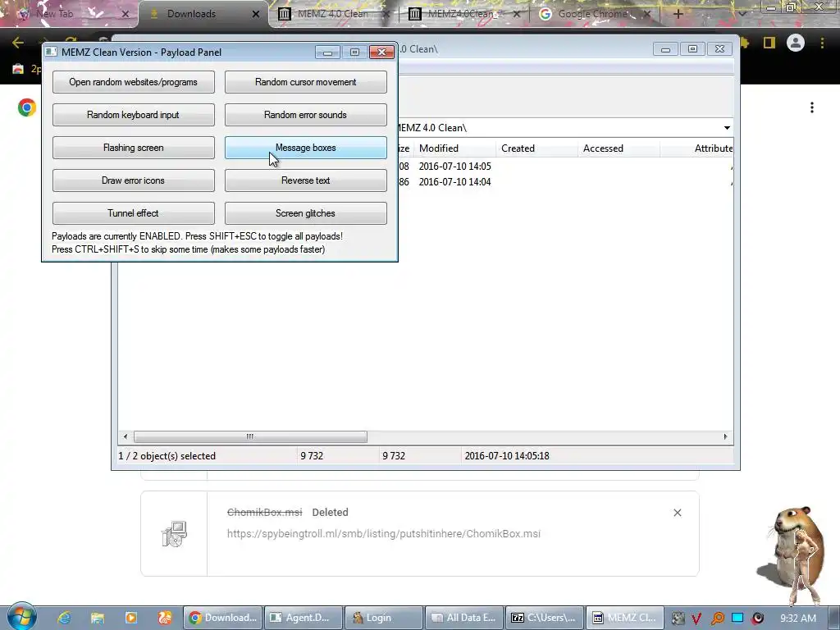Open the Chrome profile avatar
The image size is (840, 630).
click(x=796, y=43)
